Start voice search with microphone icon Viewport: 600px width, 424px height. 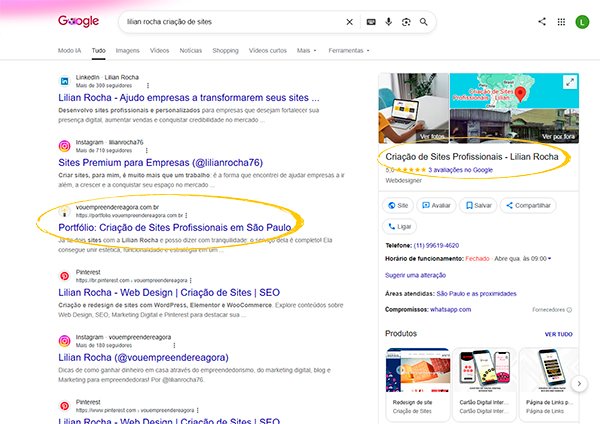pyautogui.click(x=388, y=22)
